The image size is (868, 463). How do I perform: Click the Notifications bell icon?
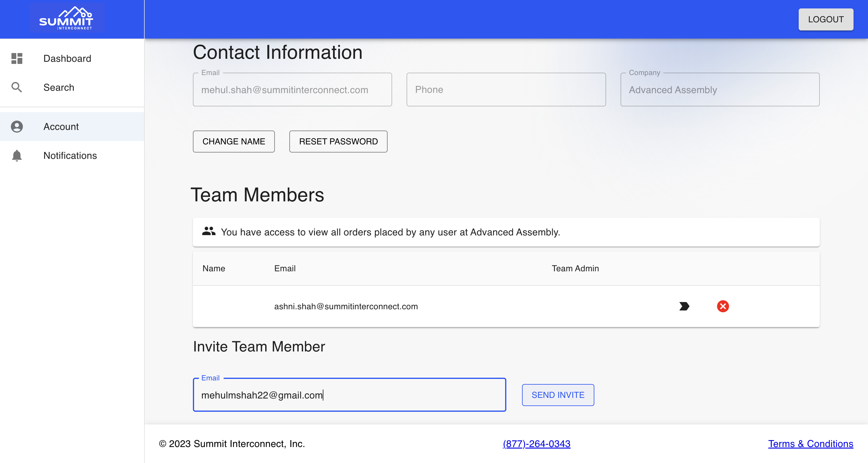(17, 155)
